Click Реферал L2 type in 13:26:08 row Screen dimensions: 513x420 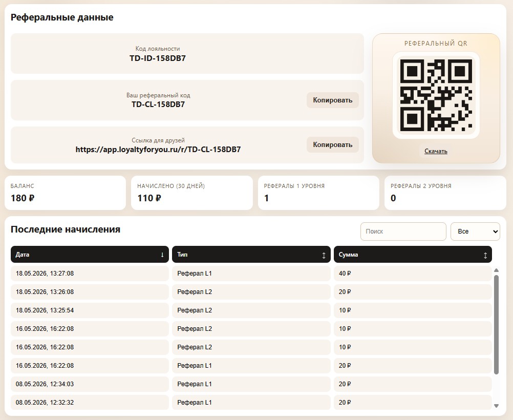(x=251, y=291)
